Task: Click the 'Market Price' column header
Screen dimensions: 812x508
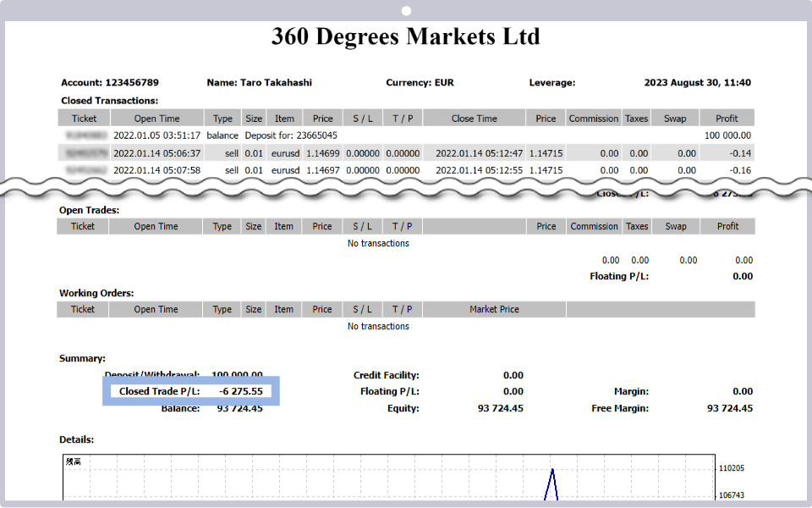Action: 494,309
